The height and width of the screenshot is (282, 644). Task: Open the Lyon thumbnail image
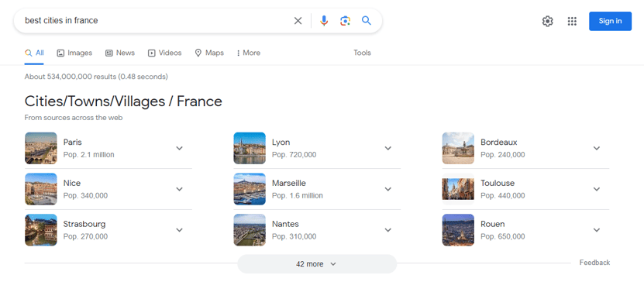tap(250, 148)
